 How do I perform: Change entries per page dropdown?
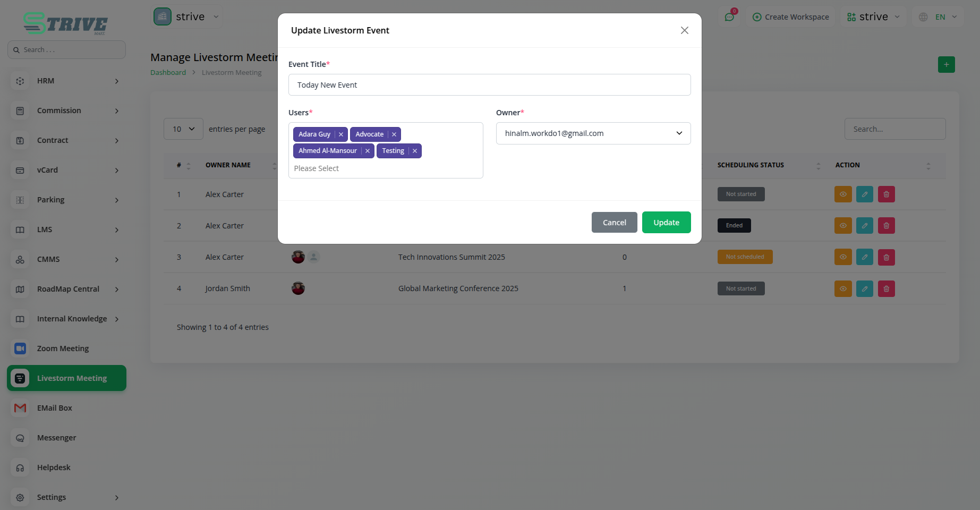183,129
